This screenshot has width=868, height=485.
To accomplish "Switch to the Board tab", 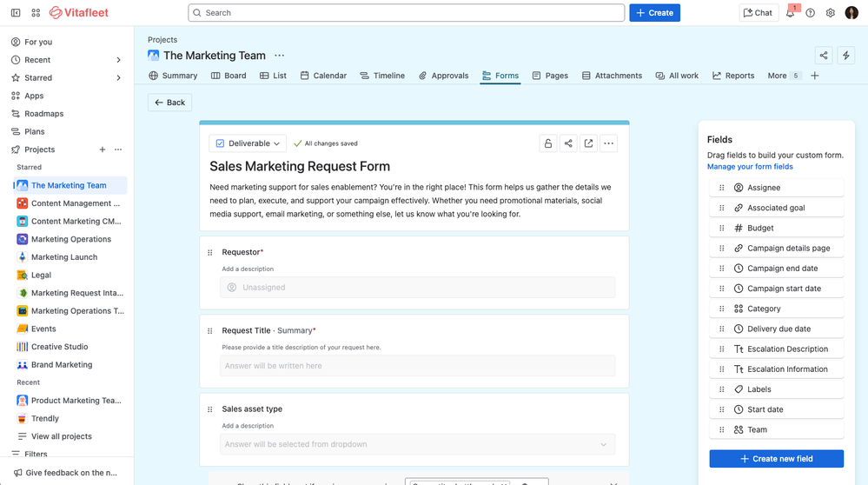I will click(229, 76).
